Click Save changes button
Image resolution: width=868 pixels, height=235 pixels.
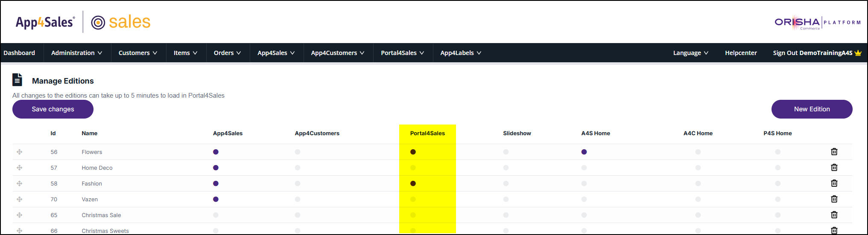pos(53,109)
